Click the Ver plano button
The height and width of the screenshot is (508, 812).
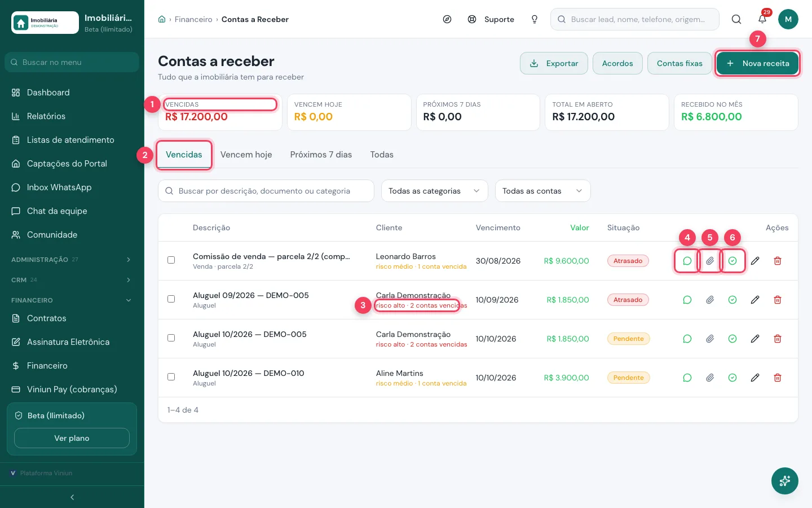[72, 438]
